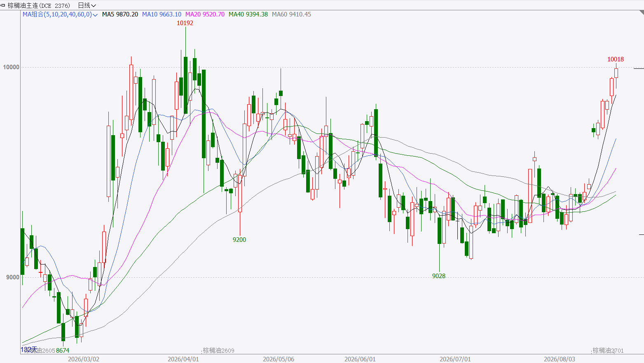Click the 8674 low price label
This screenshot has height=363, width=644.
[x=63, y=351]
